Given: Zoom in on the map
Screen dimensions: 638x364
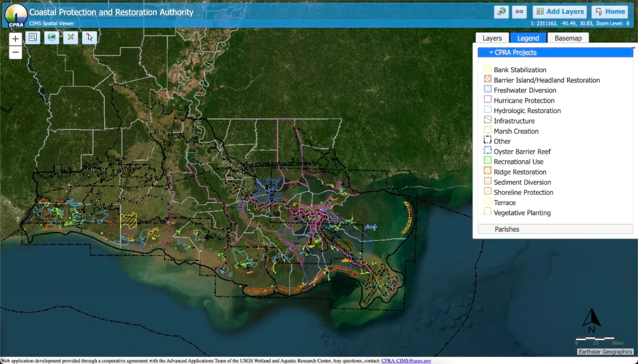Looking at the screenshot, I should point(15,39).
